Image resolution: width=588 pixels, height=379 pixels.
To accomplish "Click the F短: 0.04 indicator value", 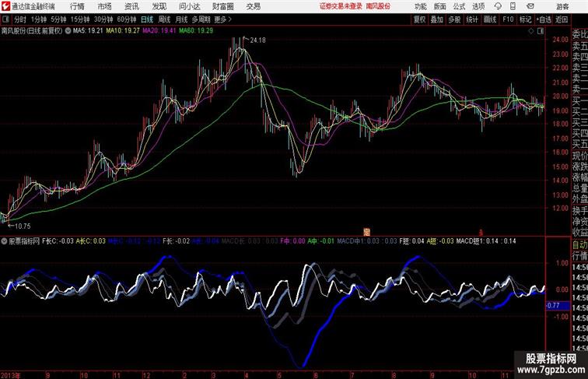I will [x=411, y=241].
